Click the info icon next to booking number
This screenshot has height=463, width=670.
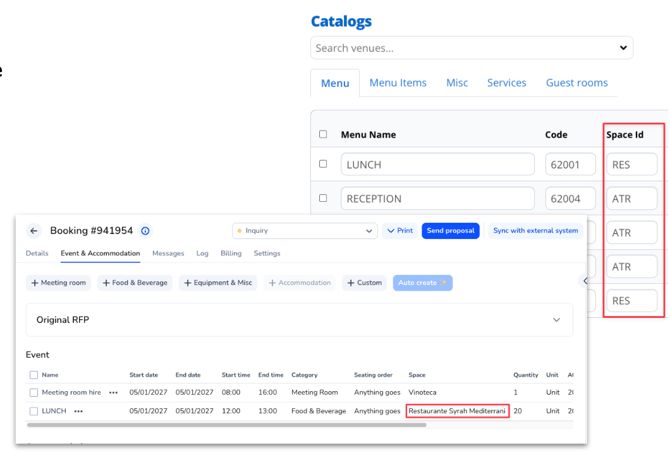[145, 231]
